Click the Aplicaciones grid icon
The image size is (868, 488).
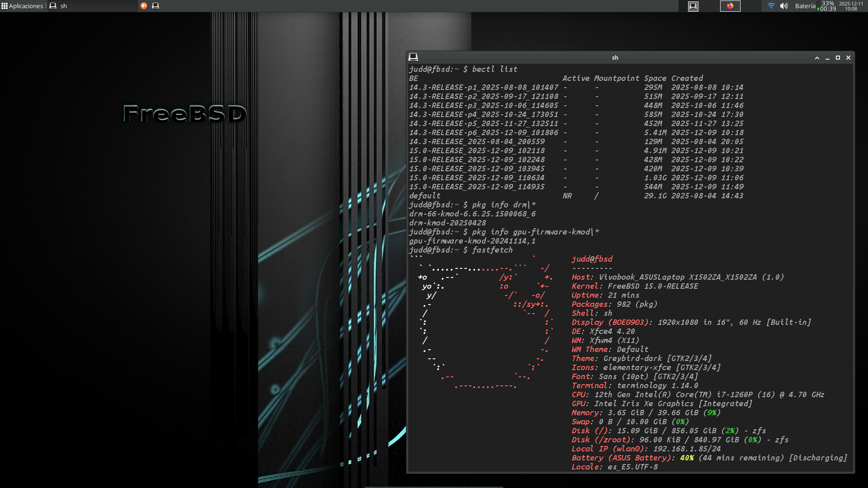pos(5,6)
